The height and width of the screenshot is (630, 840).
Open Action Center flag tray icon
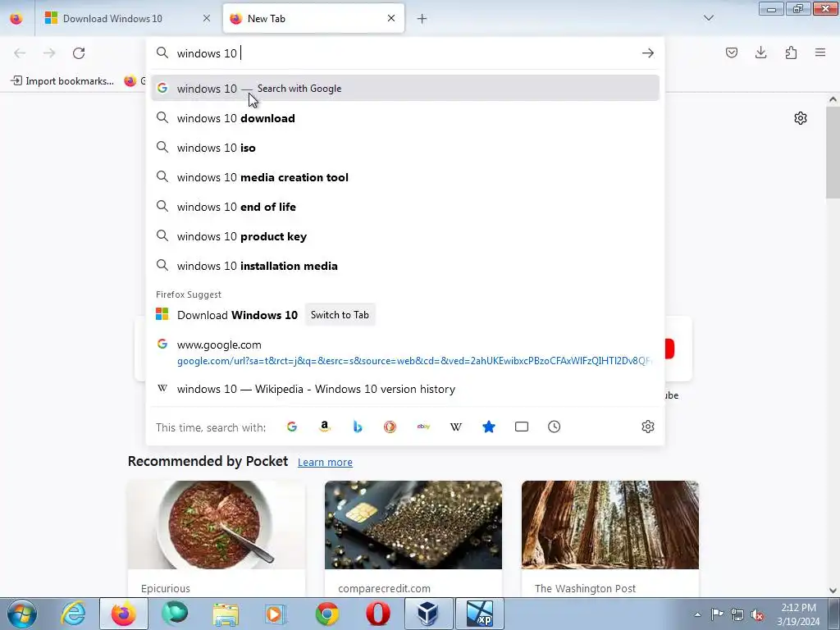(717, 614)
